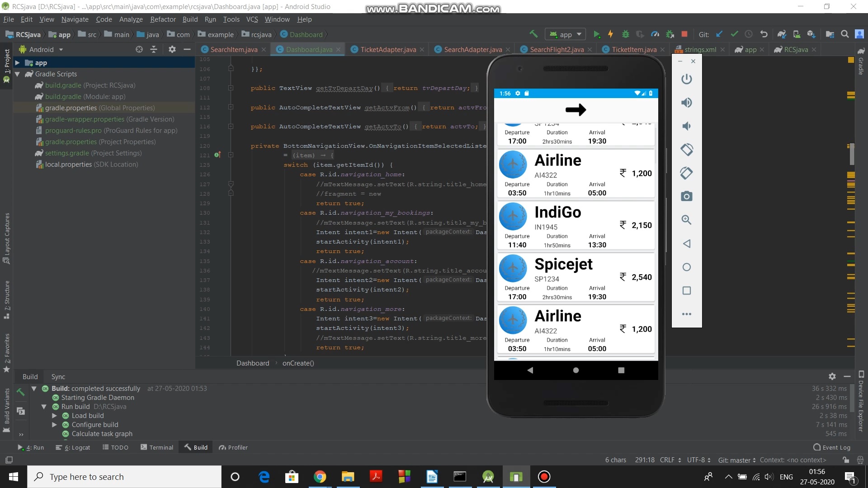Collapse Run build node in Build panel

coord(44,407)
